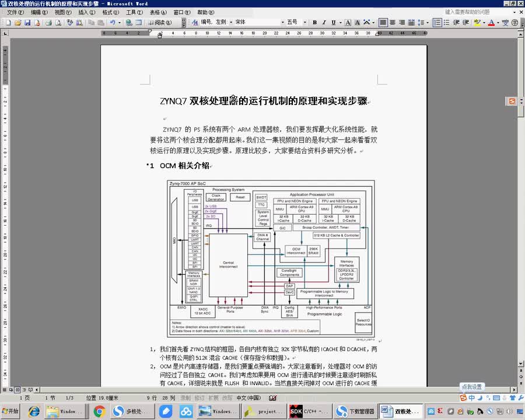Open the 帮助 (Help) menu
This screenshot has height=420, width=525.
(205, 12)
